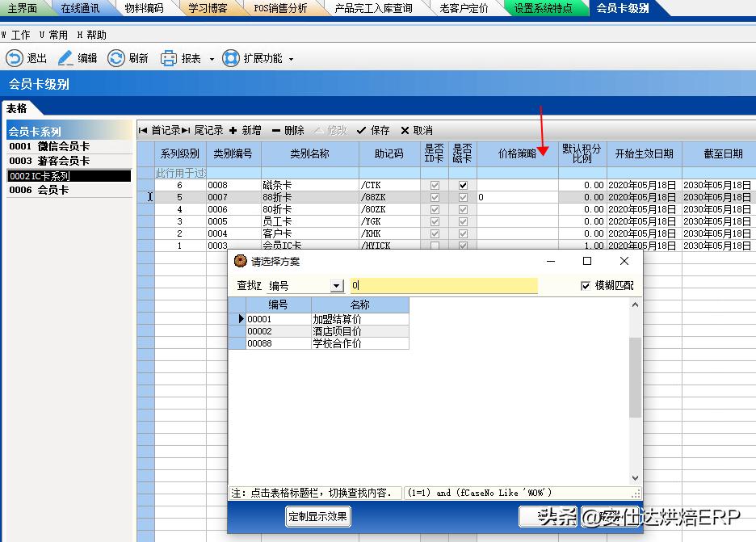The width and height of the screenshot is (756, 542).
Task: Select the 编辑 edit pencil icon
Action: 66,58
